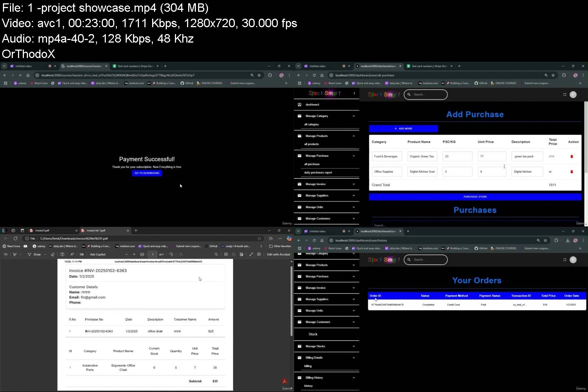Open the dashboard sidebar entry in the Add Purchase window
Screen dimensions: 588x392
[x=326, y=105]
